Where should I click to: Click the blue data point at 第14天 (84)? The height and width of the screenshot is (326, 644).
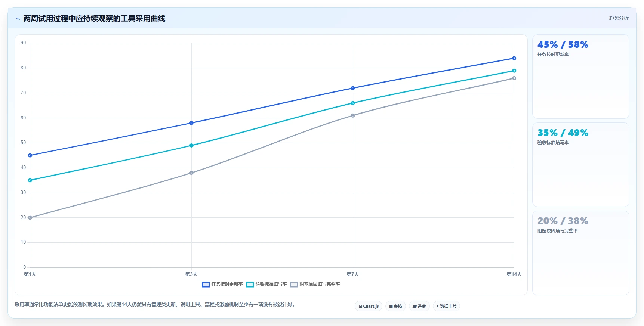coord(514,58)
